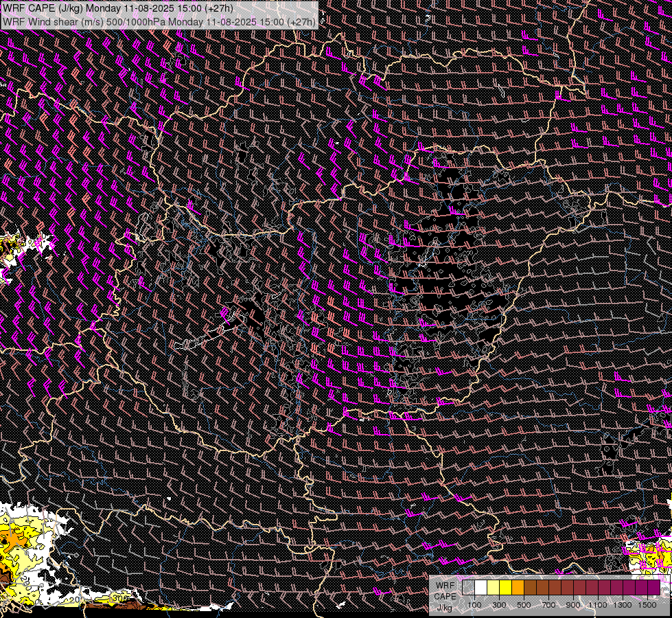Click the 'WRF Wind shear (m/s) 500/1000hPa' title line
The height and width of the screenshot is (618, 672).
click(x=159, y=21)
